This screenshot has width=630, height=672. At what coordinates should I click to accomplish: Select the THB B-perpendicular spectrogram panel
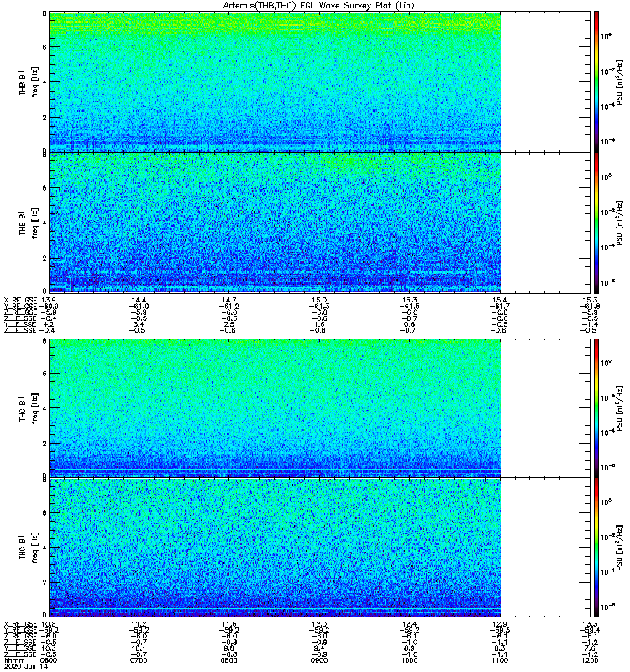coord(319,81)
